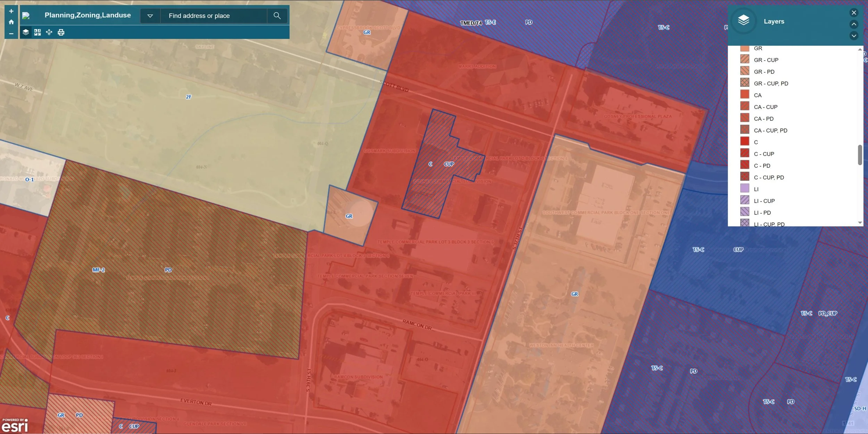Click the O-1 zoning label on map
Viewport: 868px width, 434px height.
pos(30,180)
